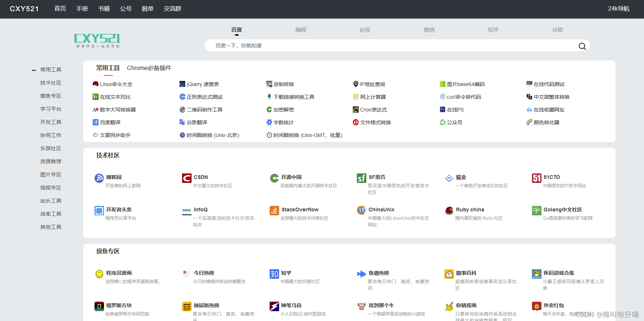Click the 51CTO icon
The image size is (644, 321).
click(537, 178)
